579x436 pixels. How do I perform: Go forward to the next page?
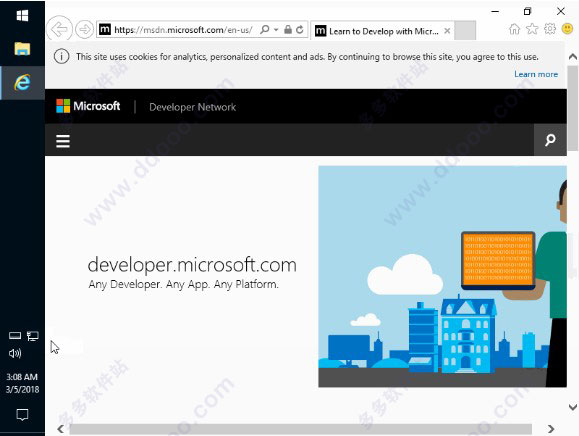[84, 29]
